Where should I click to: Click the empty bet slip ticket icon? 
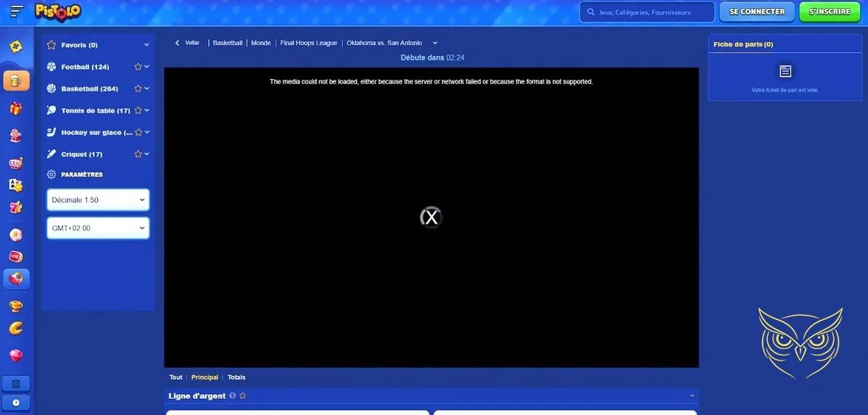785,71
